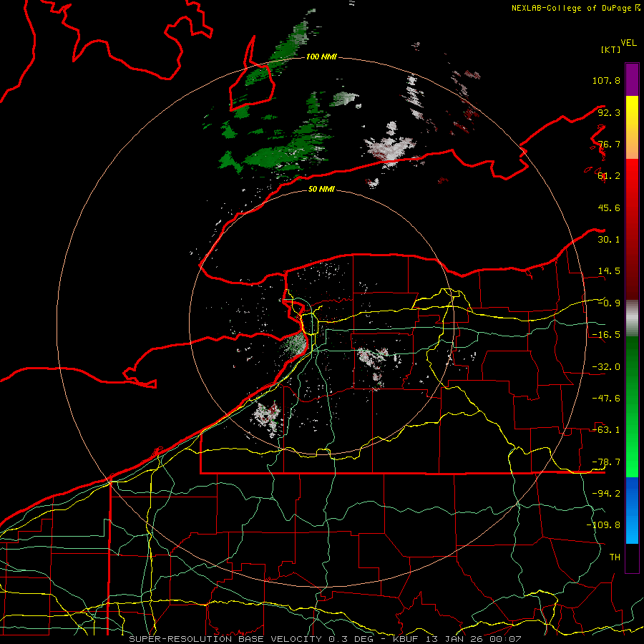Click the -109.8 legend value

click(603, 525)
